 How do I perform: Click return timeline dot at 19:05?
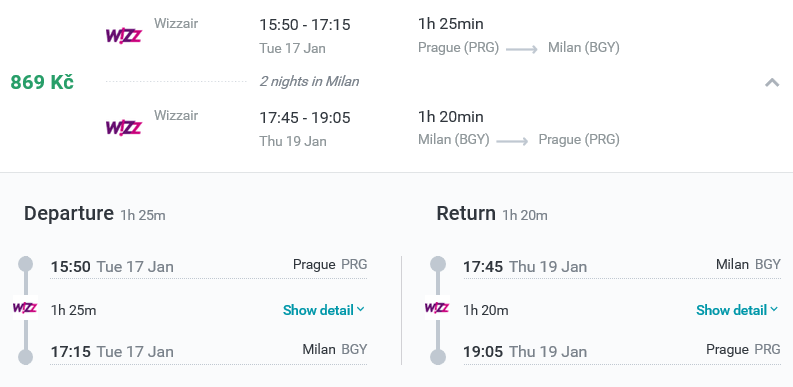point(437,357)
